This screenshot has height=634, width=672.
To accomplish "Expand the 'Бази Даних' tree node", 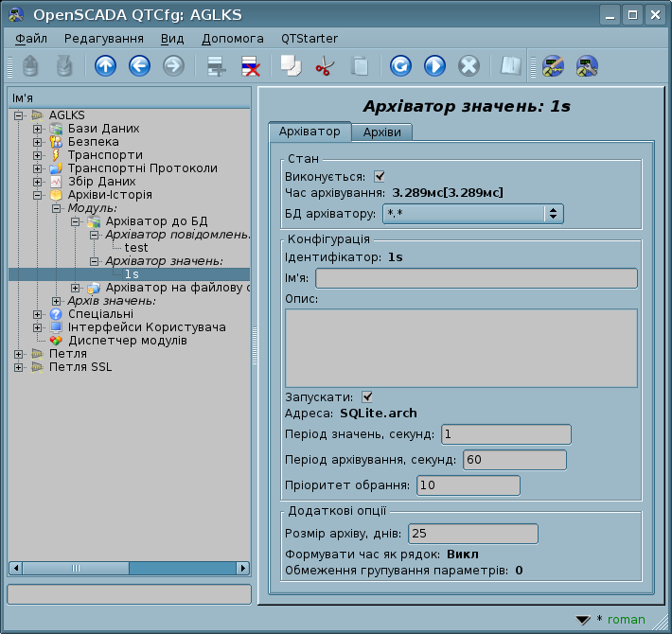I will pyautogui.click(x=37, y=129).
